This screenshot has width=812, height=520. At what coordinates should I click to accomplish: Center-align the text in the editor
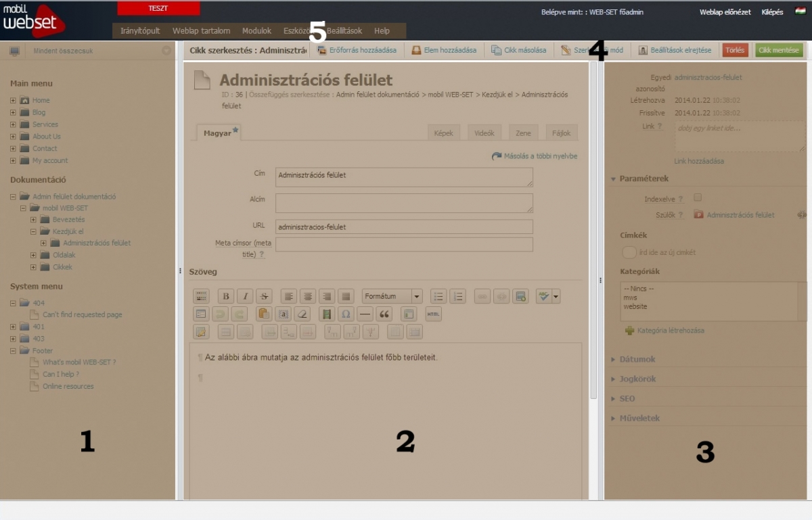tap(308, 296)
